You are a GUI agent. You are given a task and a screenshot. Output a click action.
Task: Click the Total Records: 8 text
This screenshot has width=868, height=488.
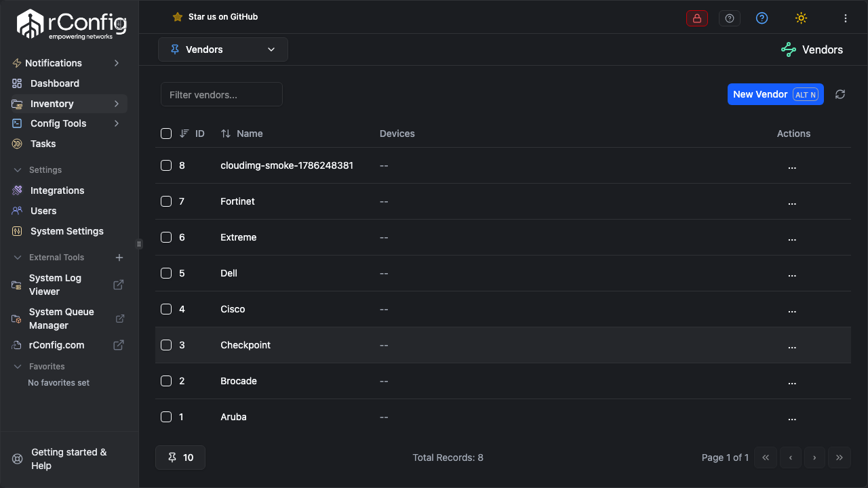click(x=448, y=457)
